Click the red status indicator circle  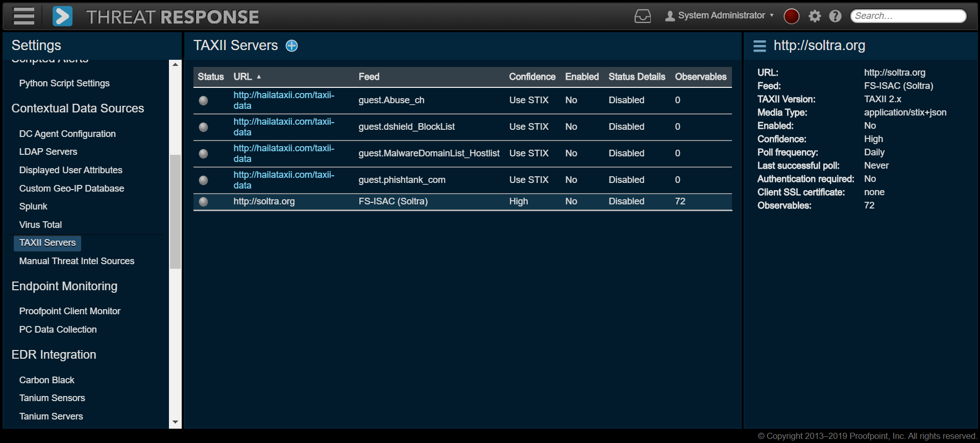791,16
